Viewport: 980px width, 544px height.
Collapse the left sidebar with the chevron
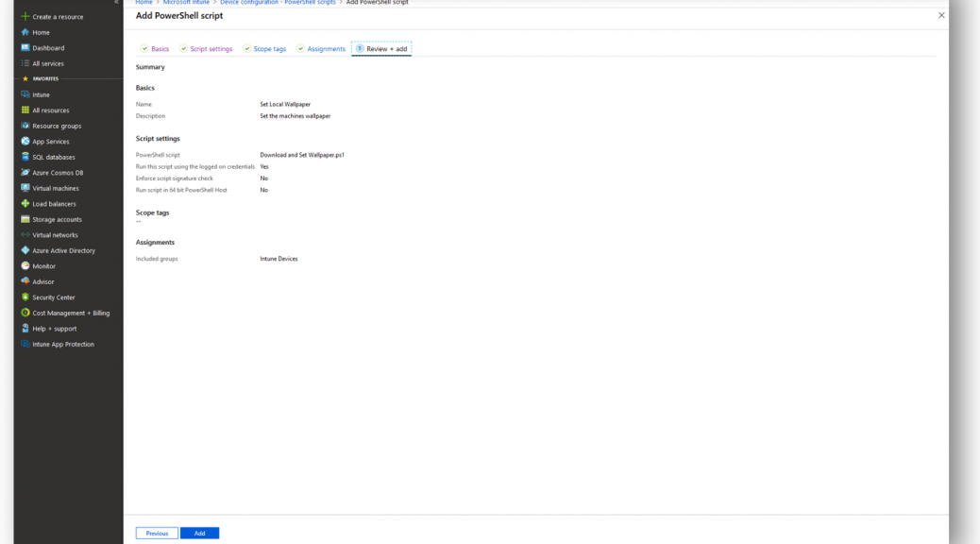click(116, 2)
